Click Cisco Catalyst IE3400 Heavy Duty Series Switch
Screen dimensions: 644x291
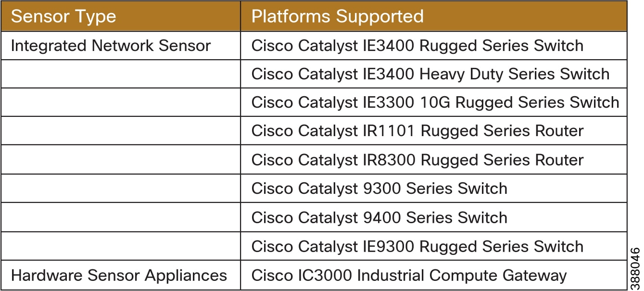click(430, 74)
